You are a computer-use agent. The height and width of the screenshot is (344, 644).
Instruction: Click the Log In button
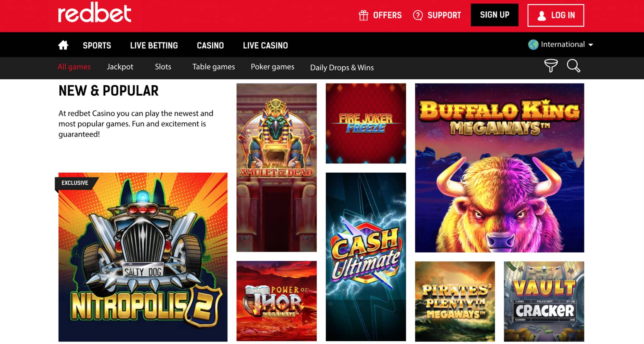pos(555,15)
